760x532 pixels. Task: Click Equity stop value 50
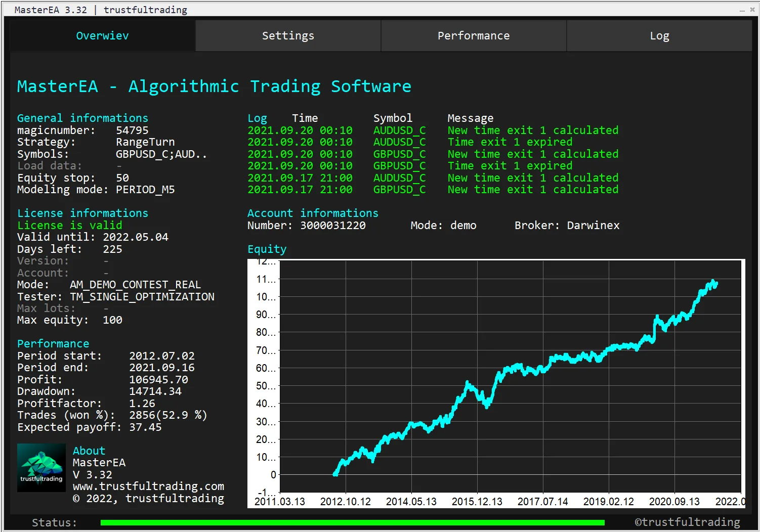122,178
